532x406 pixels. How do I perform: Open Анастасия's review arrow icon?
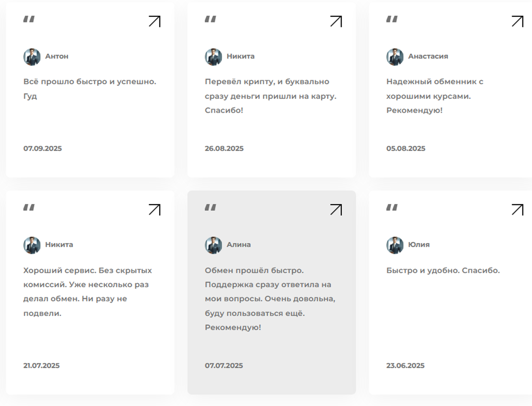pos(517,21)
